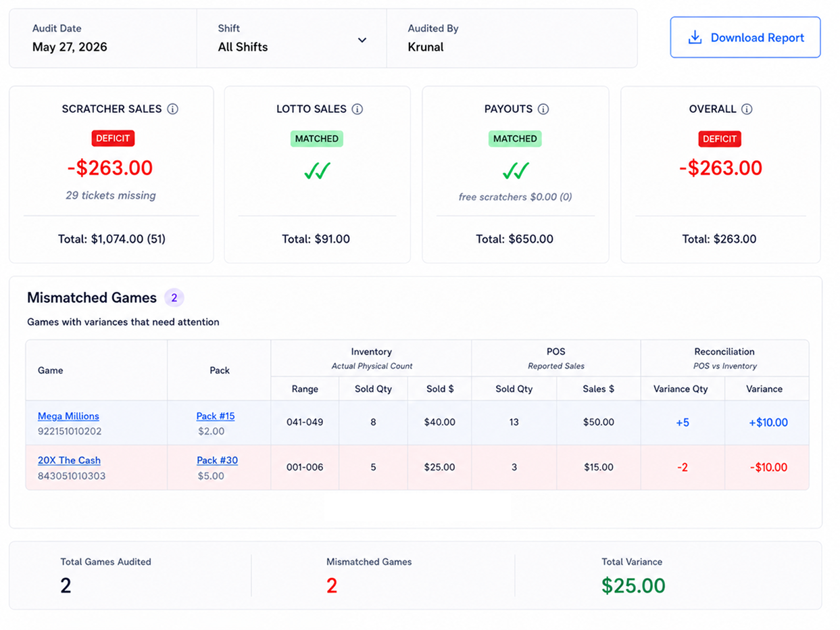Click the info icon beside Overall

point(747,109)
